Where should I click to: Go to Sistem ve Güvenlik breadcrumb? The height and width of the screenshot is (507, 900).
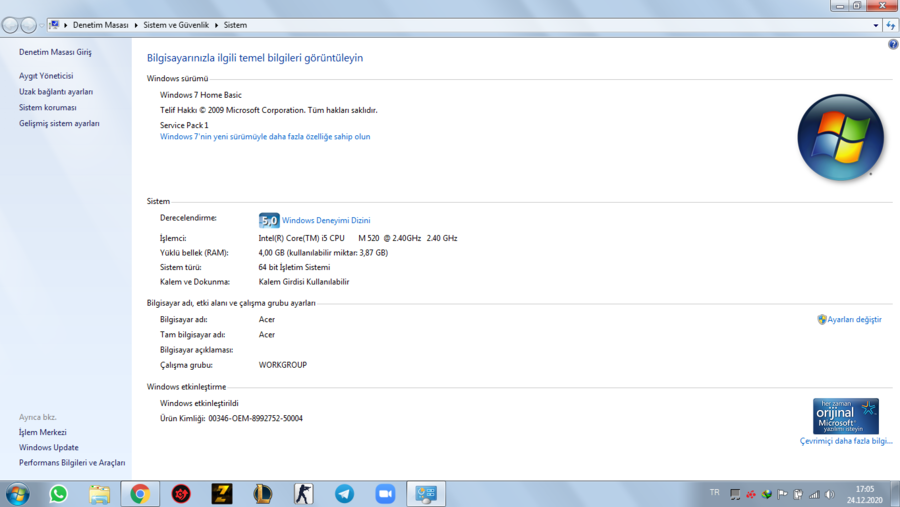point(176,25)
